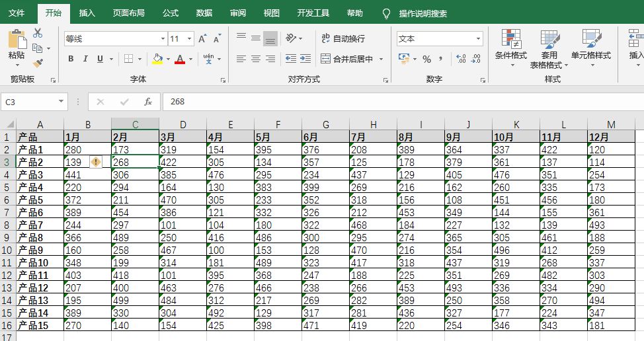This screenshot has height=341, width=644.
Task: Switch to the Page Layout (页面布局) tab
Action: point(128,13)
